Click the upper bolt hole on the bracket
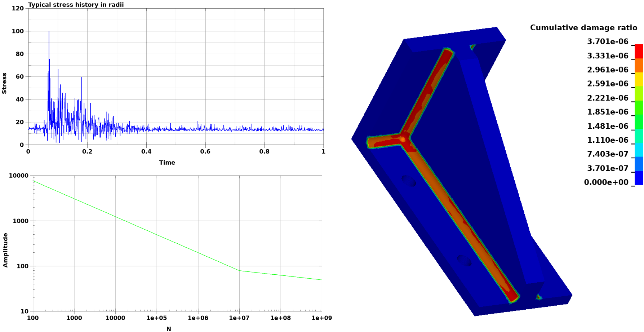Viewport: 644px width, 332px height. [x=409, y=181]
